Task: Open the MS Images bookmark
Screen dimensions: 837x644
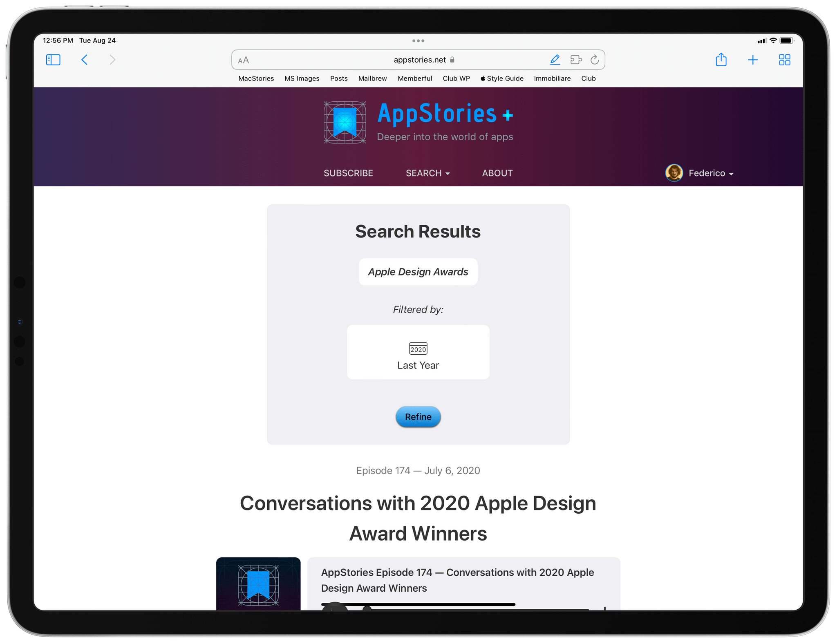Action: (302, 78)
